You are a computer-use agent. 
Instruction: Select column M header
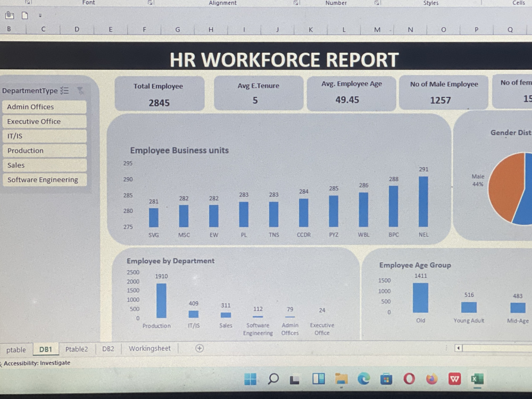point(377,29)
